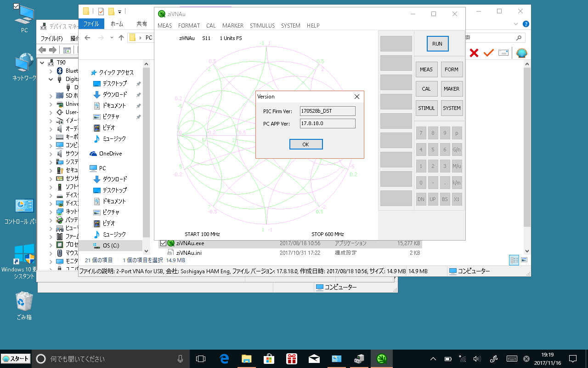Toggle checkbox beside ziVNAu.exe file

[x=163, y=243]
